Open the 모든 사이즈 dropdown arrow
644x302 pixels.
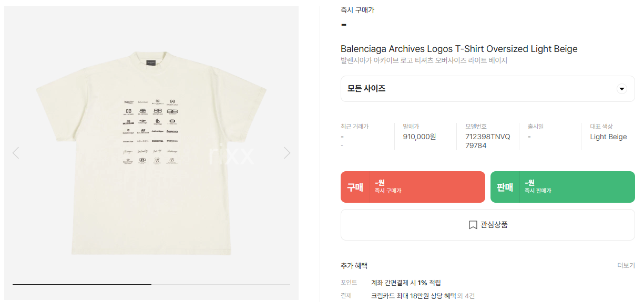click(622, 89)
